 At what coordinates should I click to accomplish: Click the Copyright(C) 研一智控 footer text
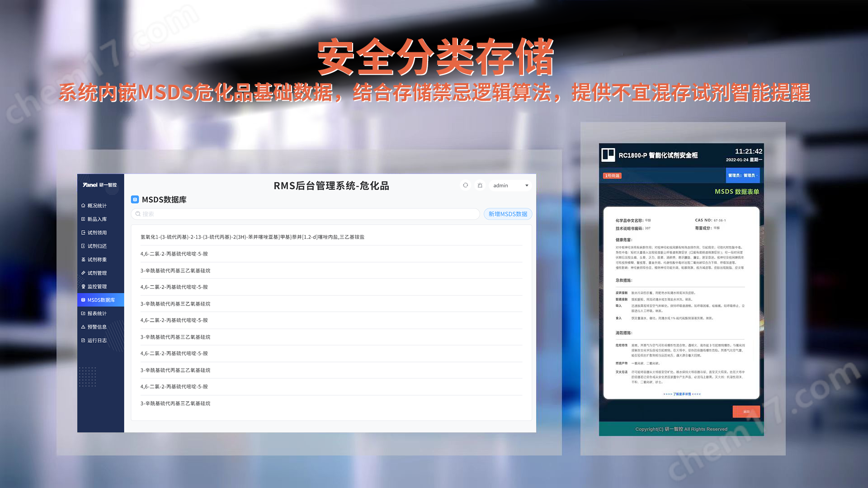pyautogui.click(x=681, y=429)
